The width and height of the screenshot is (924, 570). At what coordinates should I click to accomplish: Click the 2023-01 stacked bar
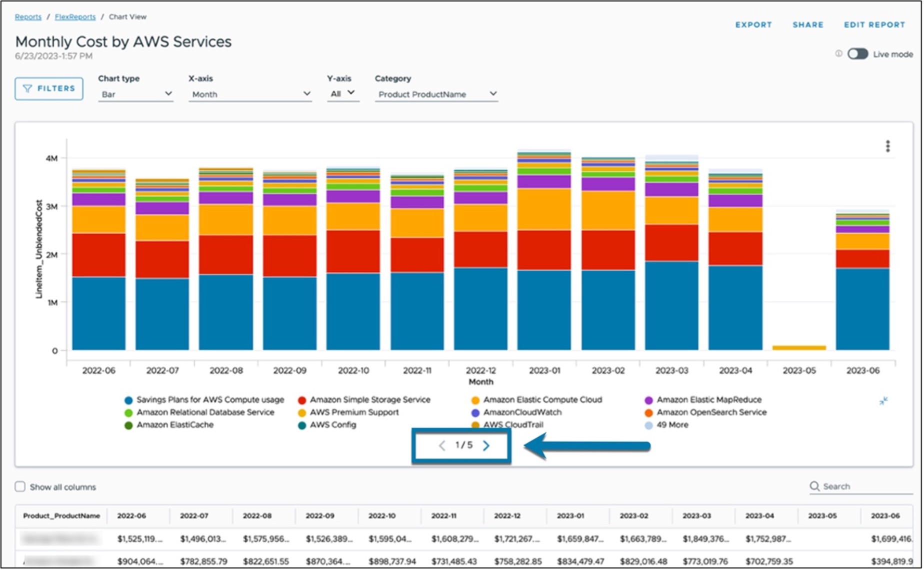coord(544,250)
